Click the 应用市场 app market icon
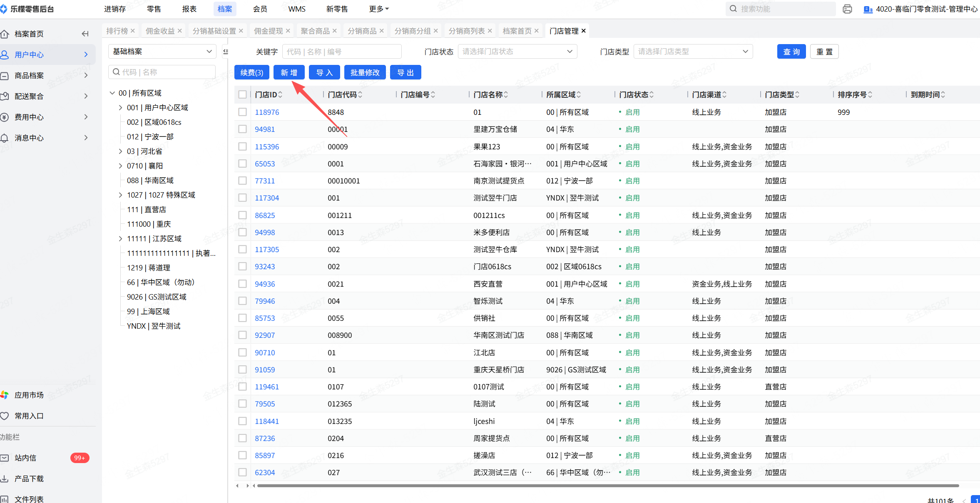 coord(5,395)
